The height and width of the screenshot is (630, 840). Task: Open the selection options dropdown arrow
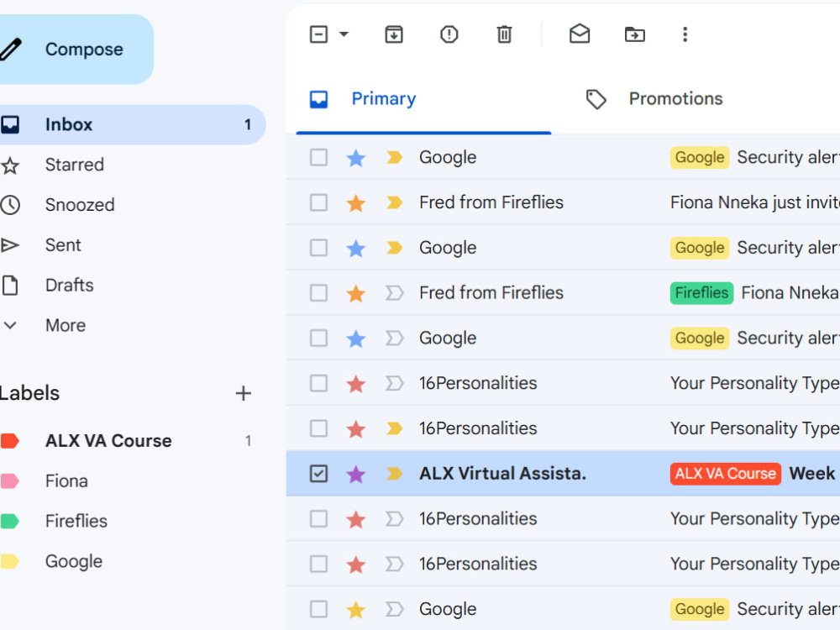coord(344,34)
